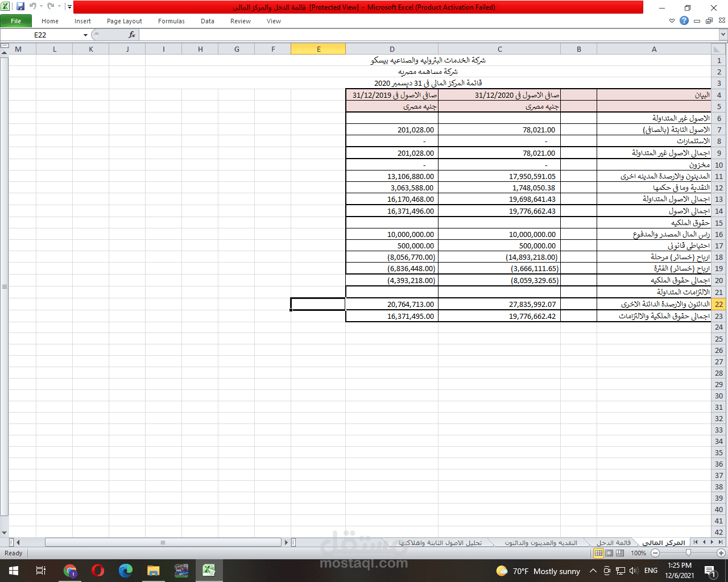Expand the formula bar with right-end chevron
Screen dimensions: 728x582
[x=723, y=35]
